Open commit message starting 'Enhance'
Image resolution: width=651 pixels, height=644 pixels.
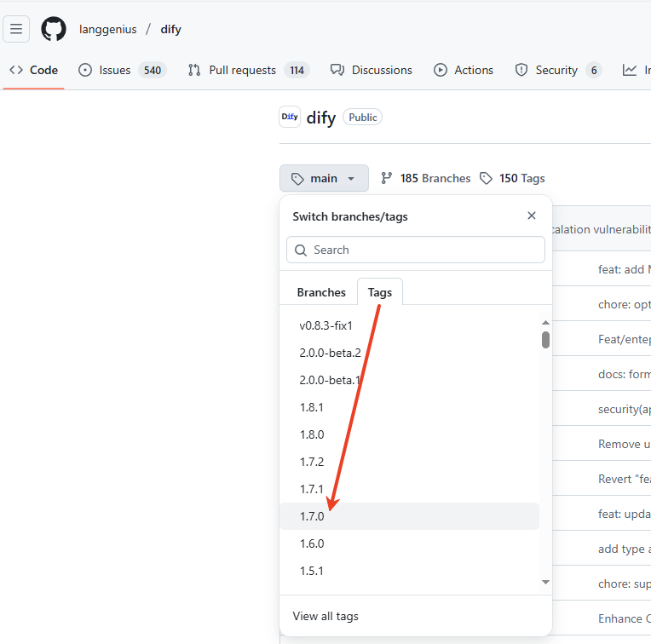624,618
